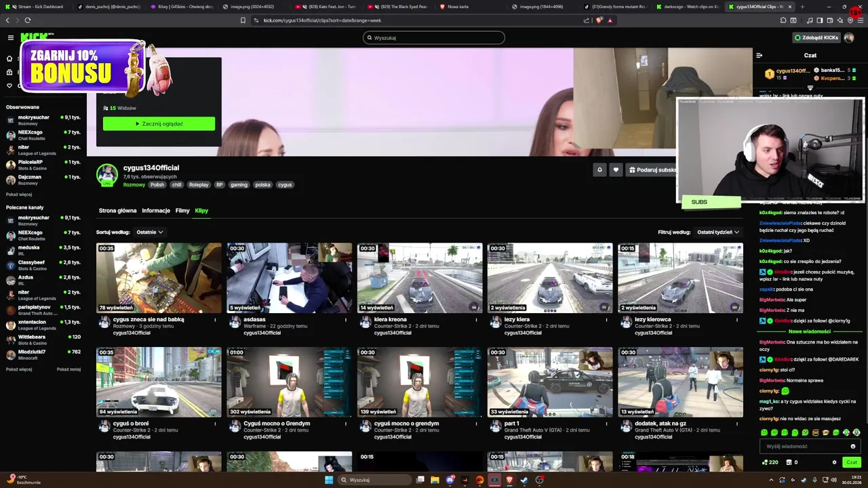Open chat settings gear icon

[834, 462]
